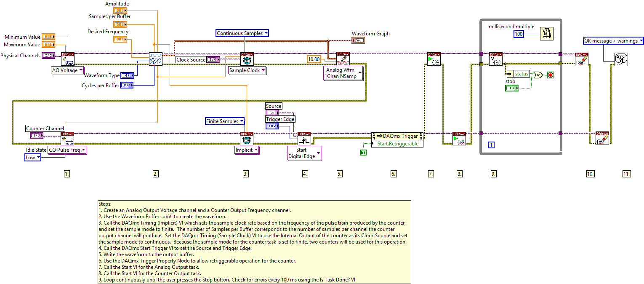Click the Start Digital Edge selector
Screen dimensions: 644x284
tap(304, 152)
